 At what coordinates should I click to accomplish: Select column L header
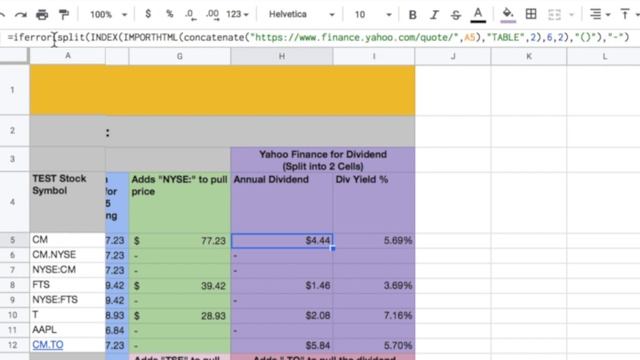click(x=604, y=56)
